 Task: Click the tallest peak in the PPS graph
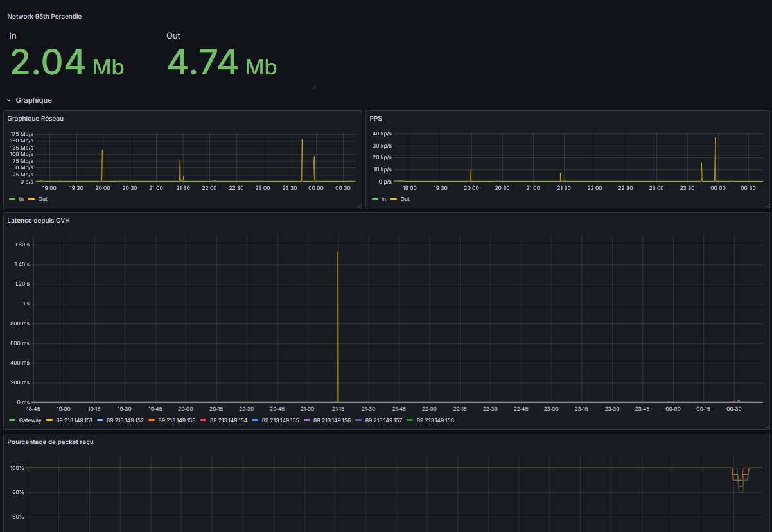715,159
